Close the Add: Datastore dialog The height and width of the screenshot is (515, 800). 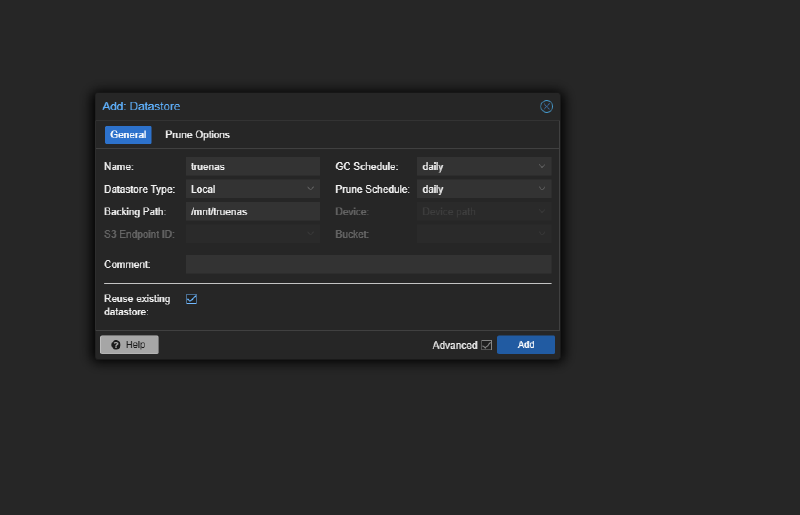tap(546, 106)
